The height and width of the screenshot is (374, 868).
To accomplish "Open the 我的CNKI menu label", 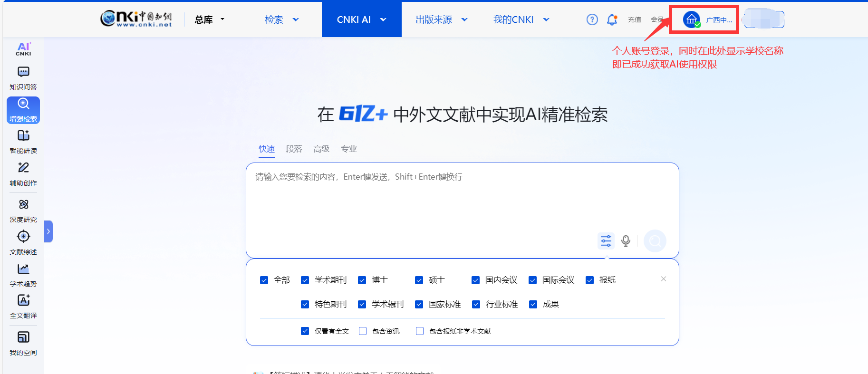I will (x=513, y=19).
